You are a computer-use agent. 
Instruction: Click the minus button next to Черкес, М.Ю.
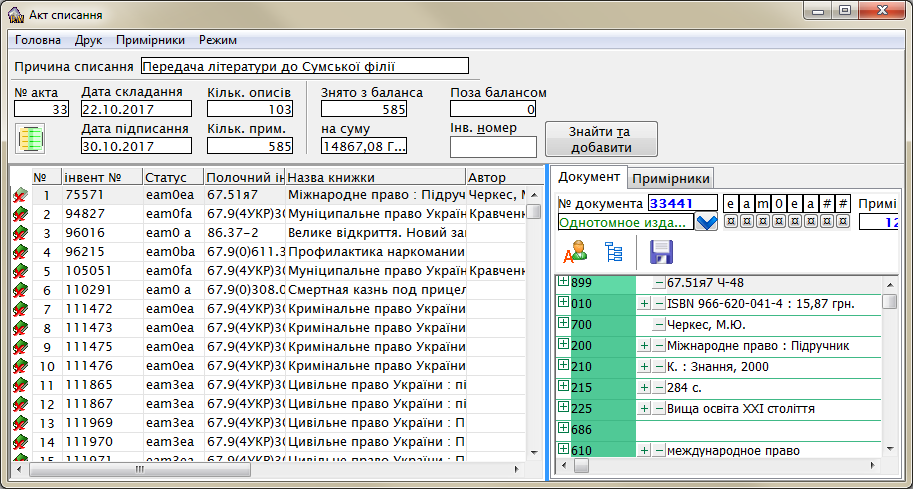click(x=659, y=325)
